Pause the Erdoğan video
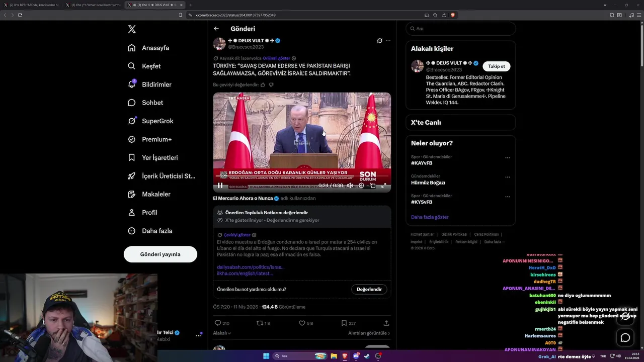The image size is (644, 362). click(x=220, y=186)
